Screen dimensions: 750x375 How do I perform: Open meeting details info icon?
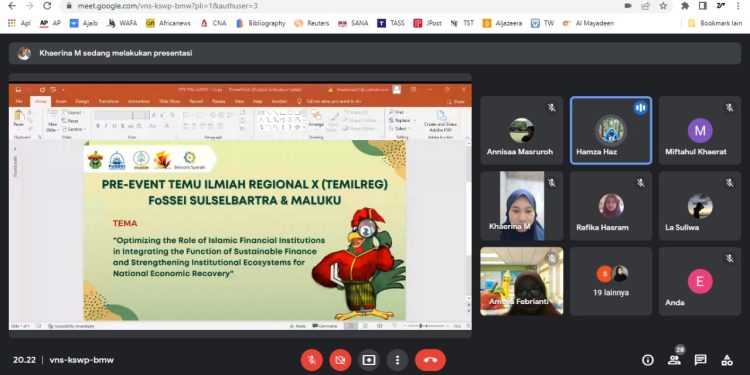[648, 360]
